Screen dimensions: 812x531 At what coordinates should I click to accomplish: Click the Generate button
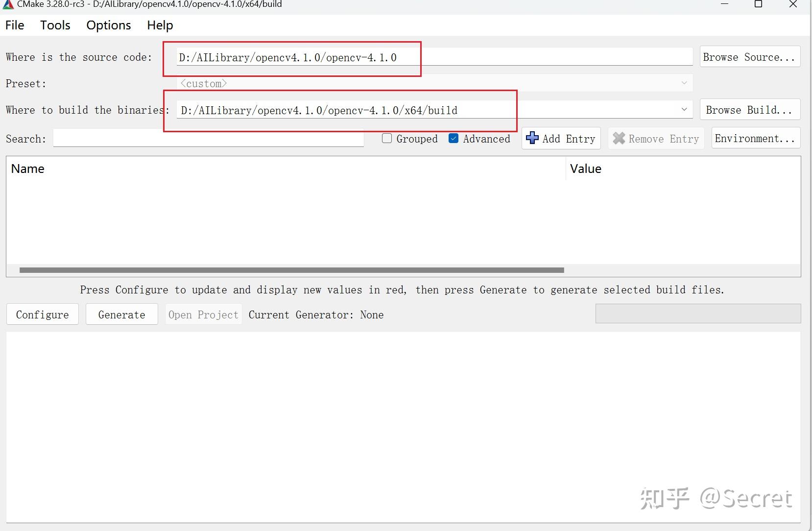tap(122, 314)
